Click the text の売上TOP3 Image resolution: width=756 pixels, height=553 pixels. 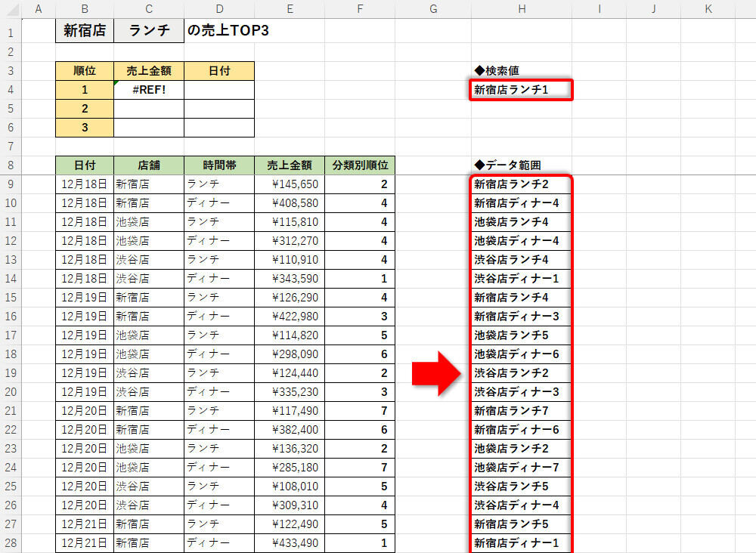(x=228, y=30)
